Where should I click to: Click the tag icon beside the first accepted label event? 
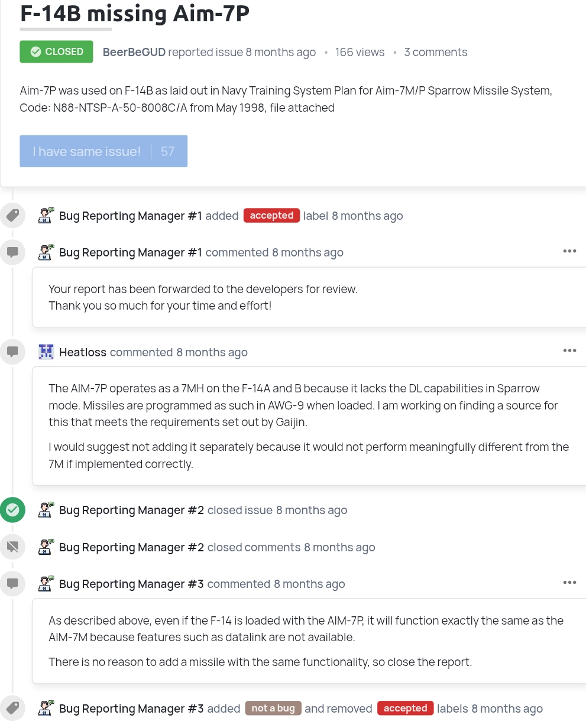pos(12,216)
